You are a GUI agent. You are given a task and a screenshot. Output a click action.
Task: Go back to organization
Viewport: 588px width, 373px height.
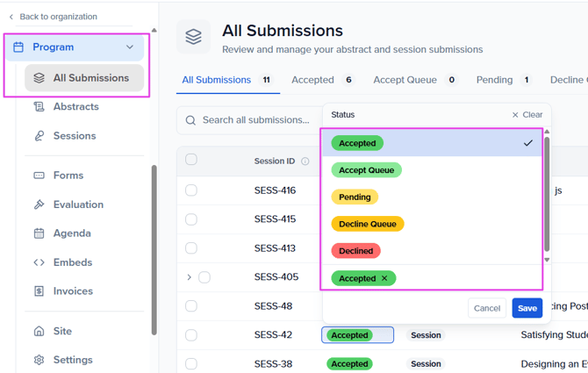53,17
